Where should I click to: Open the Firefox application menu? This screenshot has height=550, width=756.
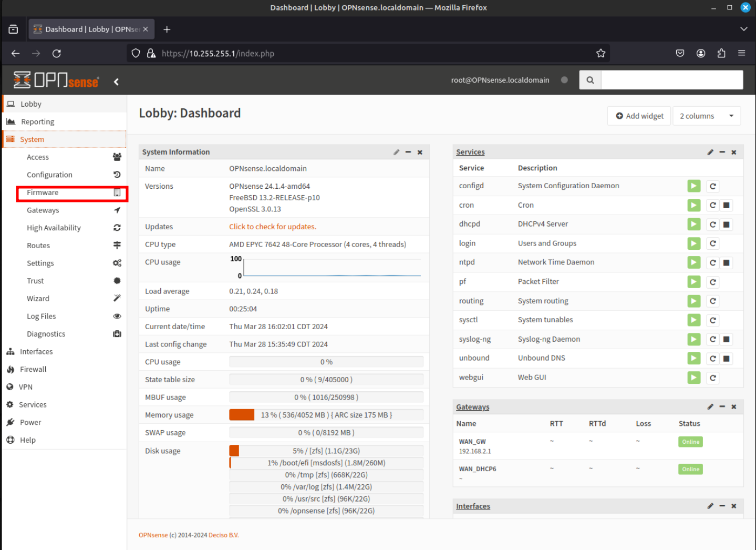742,53
